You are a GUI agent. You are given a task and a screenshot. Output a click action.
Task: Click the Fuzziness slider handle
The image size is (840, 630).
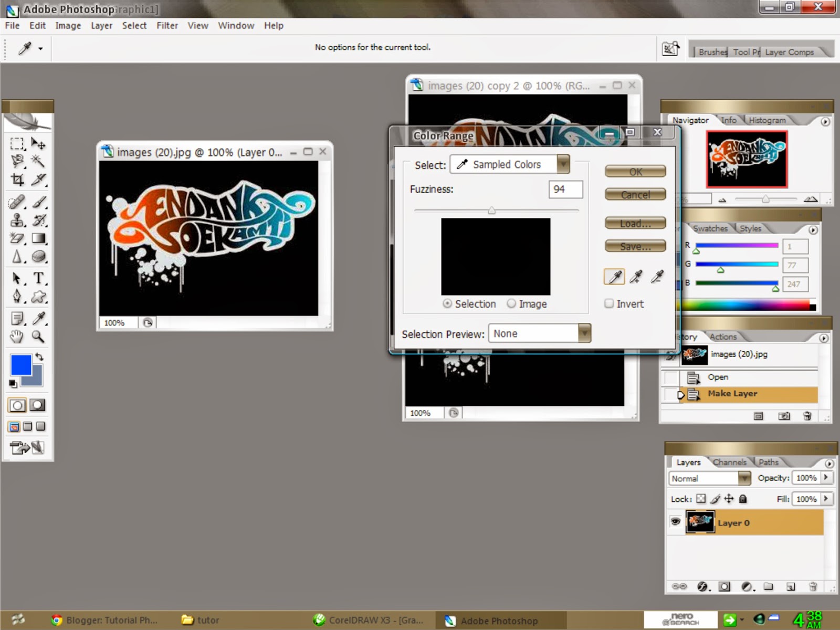[491, 211]
